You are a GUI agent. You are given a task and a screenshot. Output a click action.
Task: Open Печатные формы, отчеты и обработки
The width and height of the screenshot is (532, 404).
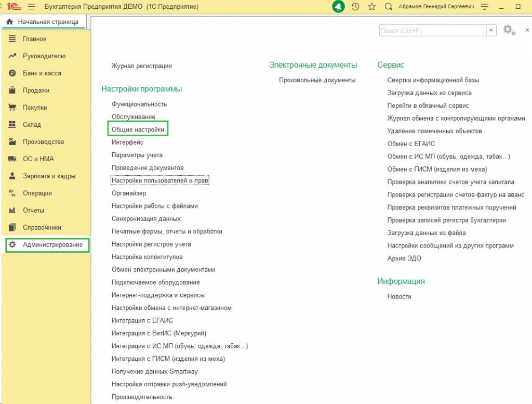167,231
